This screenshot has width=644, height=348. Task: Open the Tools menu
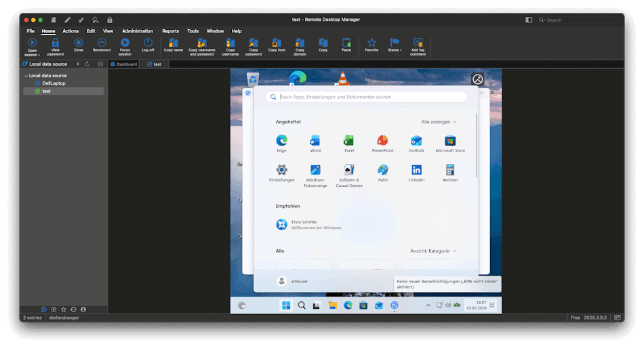tap(193, 31)
